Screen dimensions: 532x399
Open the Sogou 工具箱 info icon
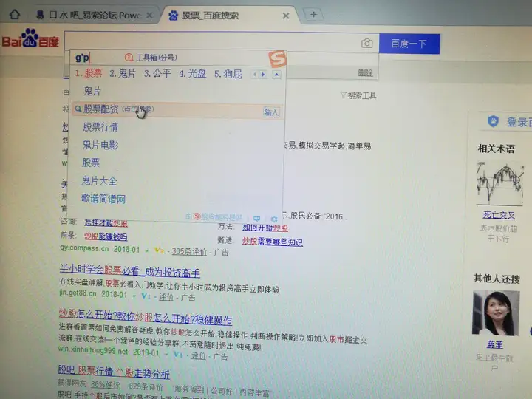click(x=129, y=58)
